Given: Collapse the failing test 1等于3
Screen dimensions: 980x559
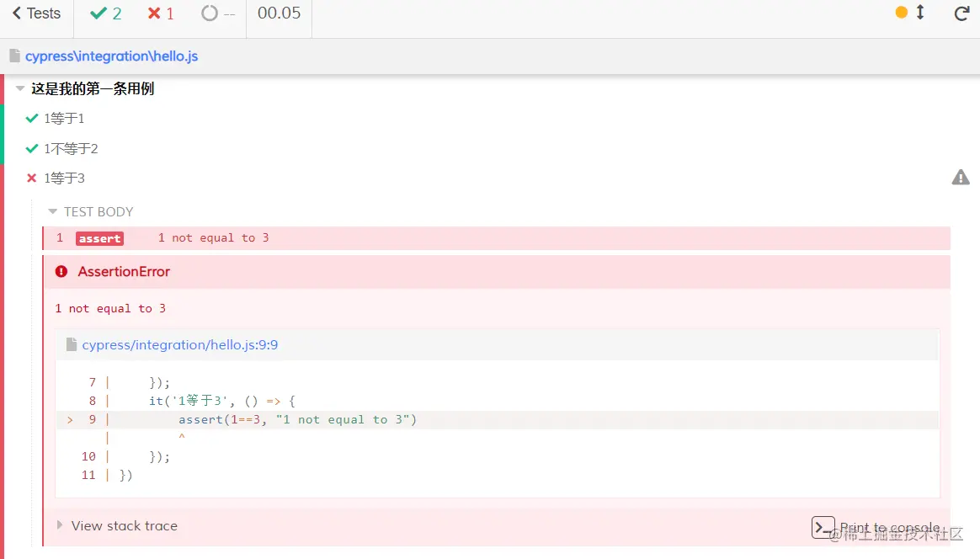Looking at the screenshot, I should coord(64,178).
